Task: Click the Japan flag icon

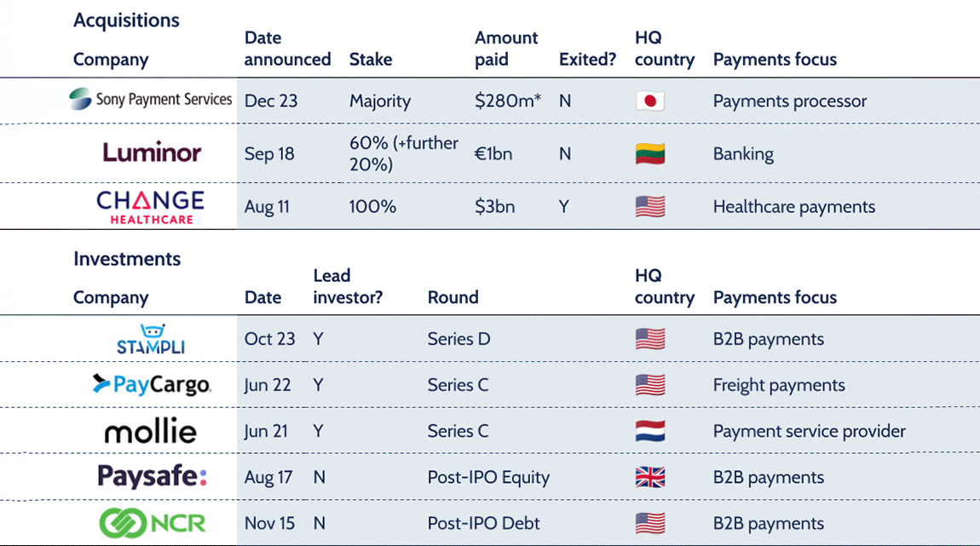Action: 650,101
